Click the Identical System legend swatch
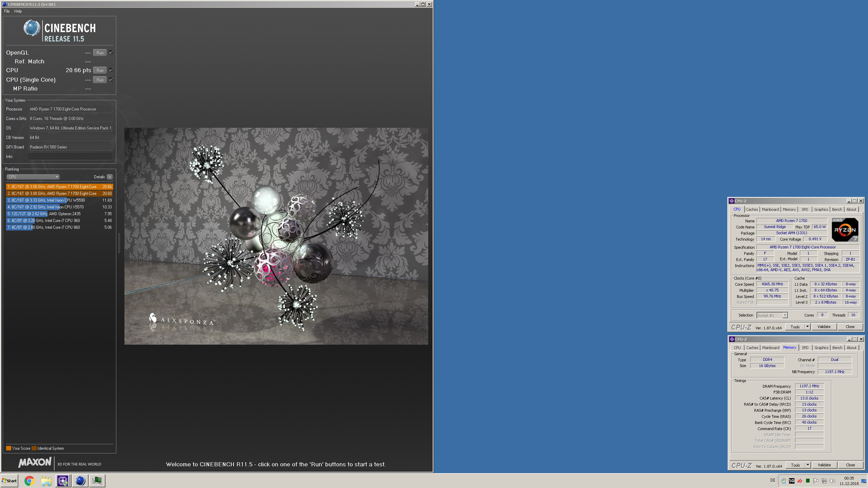 tap(34, 448)
